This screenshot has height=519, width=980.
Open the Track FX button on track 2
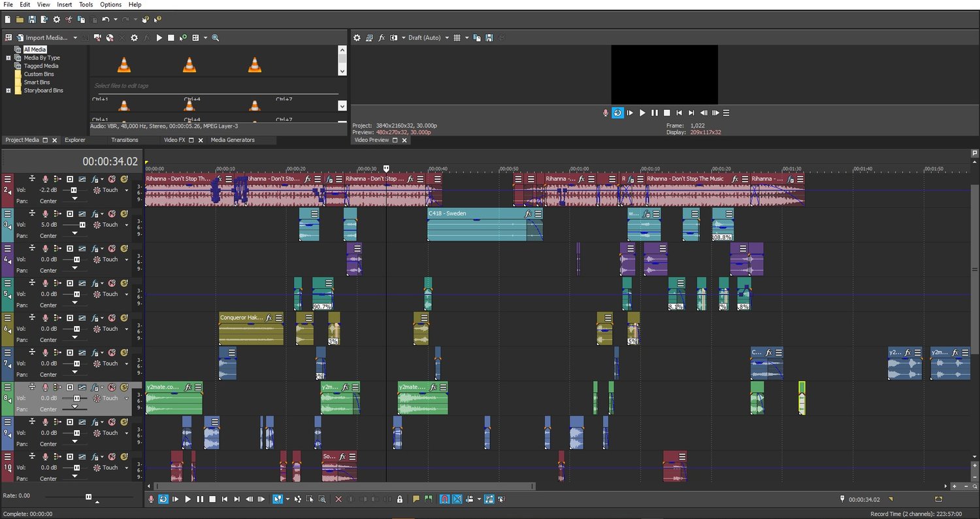pyautogui.click(x=95, y=179)
